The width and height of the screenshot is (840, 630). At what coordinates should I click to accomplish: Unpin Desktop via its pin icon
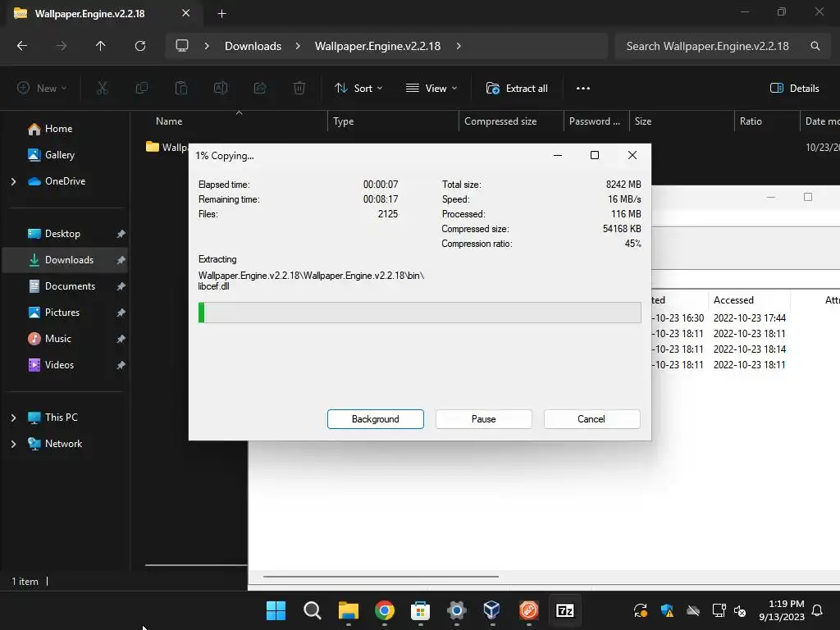tap(121, 234)
